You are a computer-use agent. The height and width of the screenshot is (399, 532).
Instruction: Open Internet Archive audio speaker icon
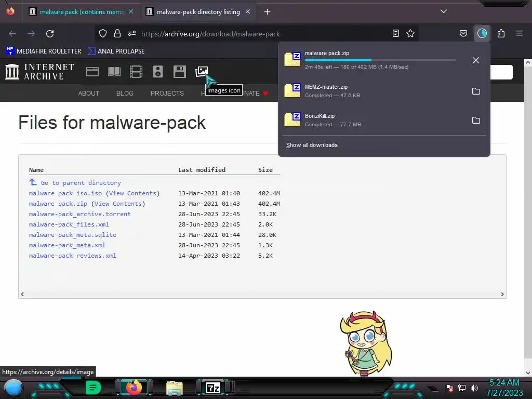(158, 72)
